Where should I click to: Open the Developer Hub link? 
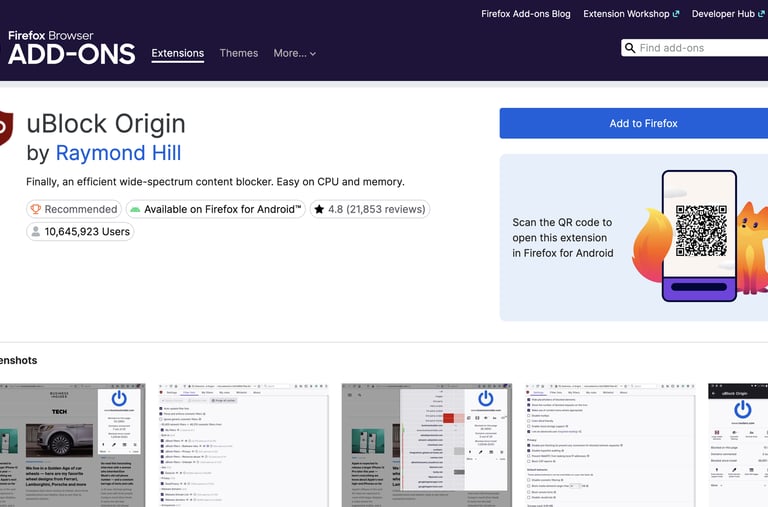point(727,14)
